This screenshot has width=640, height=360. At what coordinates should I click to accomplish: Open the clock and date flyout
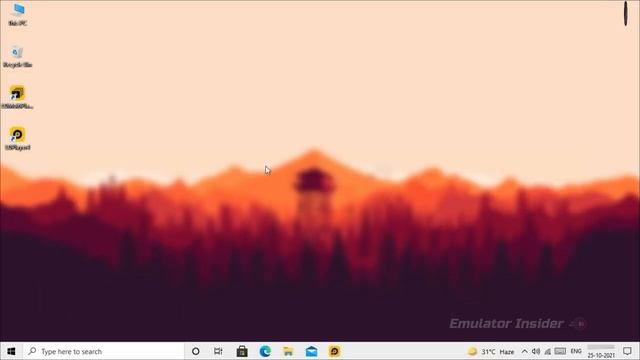coord(601,351)
